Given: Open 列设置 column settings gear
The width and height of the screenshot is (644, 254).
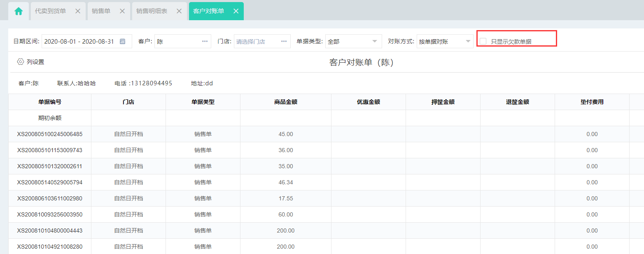Looking at the screenshot, I should tap(21, 62).
